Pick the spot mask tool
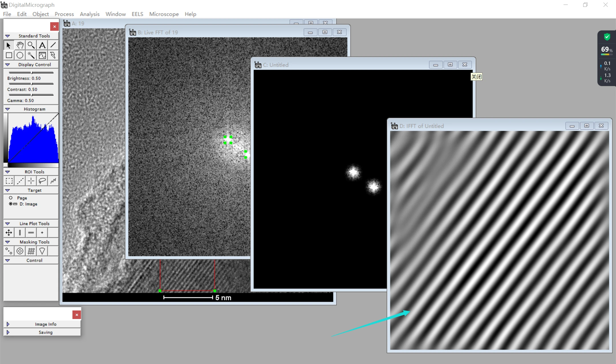Viewport: 616px width, 364px height. point(9,251)
